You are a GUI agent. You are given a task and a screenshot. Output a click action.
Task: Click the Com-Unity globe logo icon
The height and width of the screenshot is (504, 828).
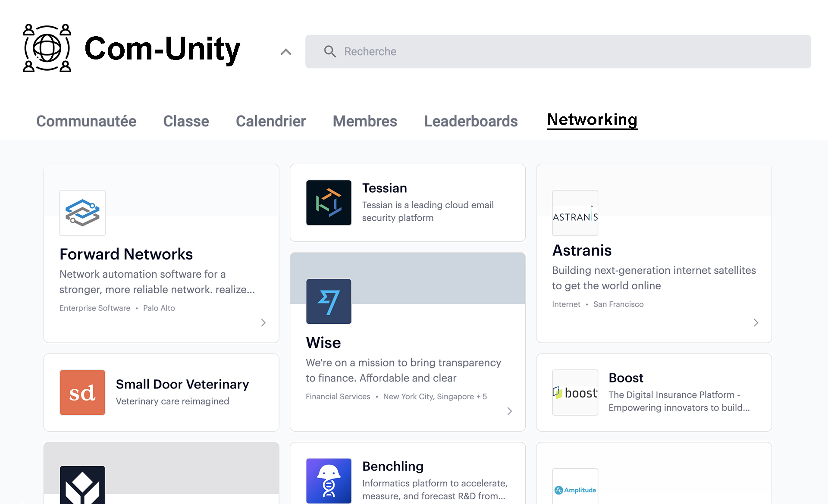click(x=47, y=48)
